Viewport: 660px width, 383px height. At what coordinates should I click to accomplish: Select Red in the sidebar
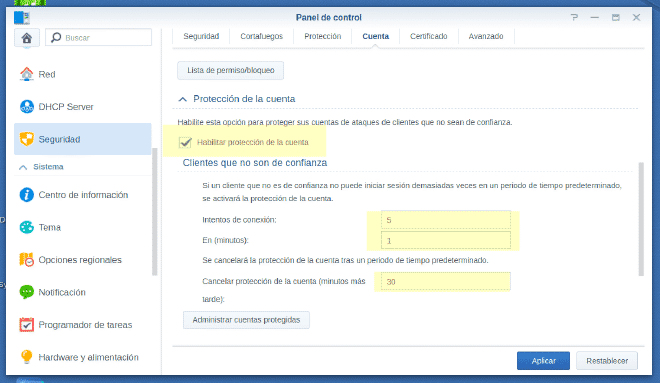pyautogui.click(x=47, y=74)
